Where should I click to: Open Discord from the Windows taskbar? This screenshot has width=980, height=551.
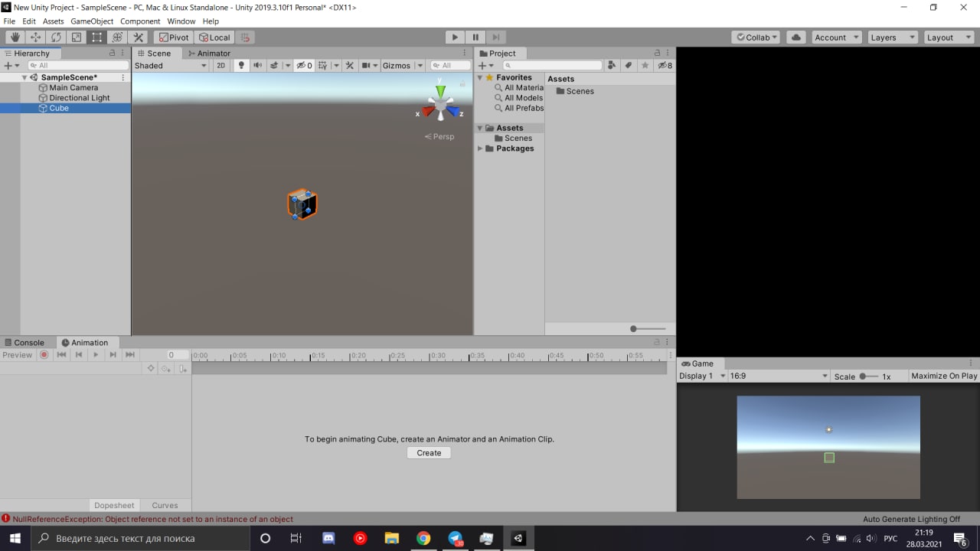[x=329, y=539]
